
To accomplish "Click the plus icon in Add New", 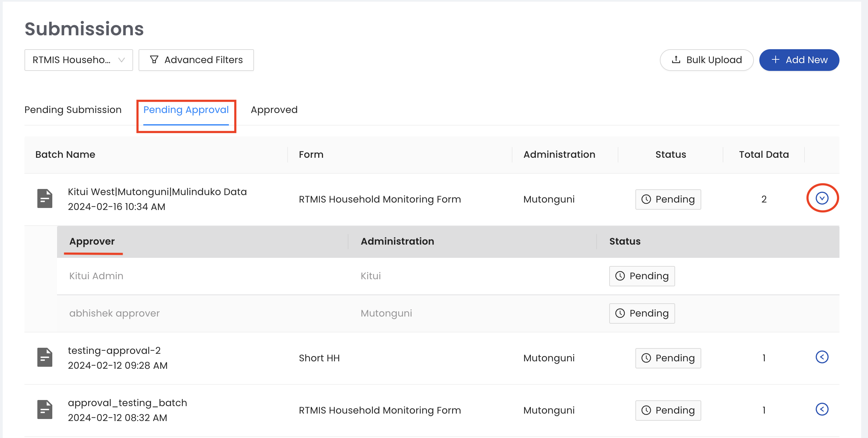I will click(775, 60).
